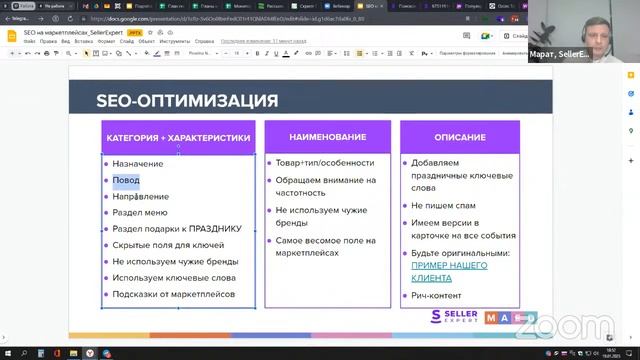Open the Инструменты menu

[175, 41]
